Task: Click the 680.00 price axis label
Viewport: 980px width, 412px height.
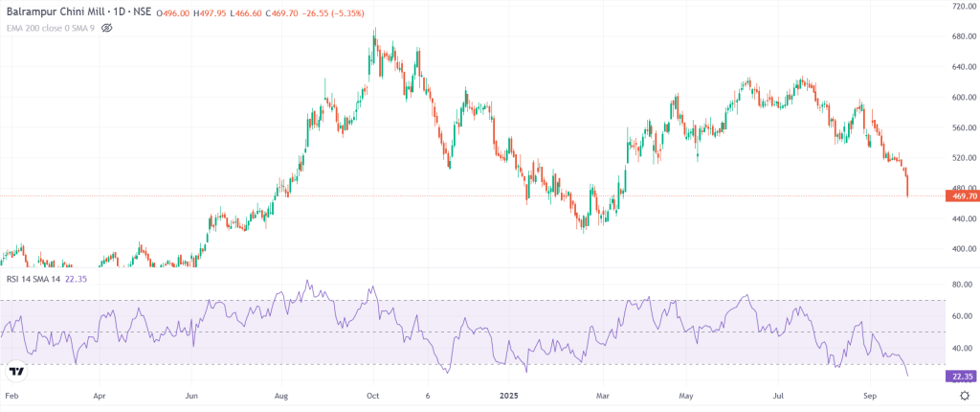Action: 963,36
